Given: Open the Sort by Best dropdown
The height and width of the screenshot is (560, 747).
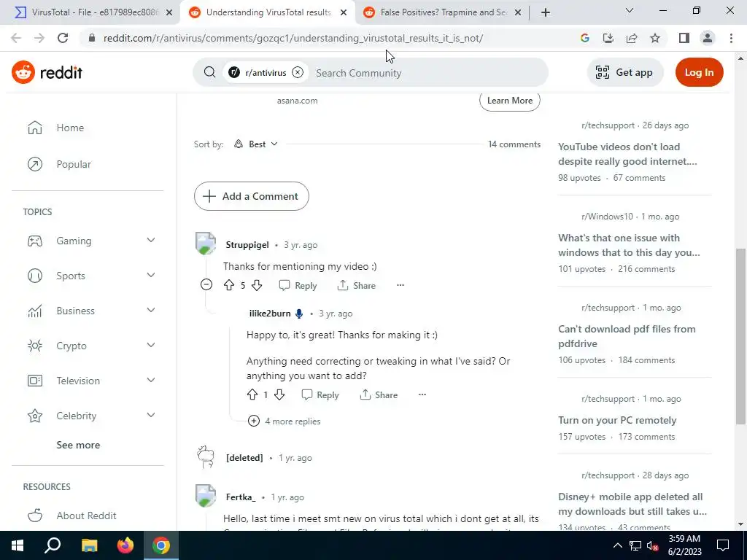Looking at the screenshot, I should [x=256, y=144].
